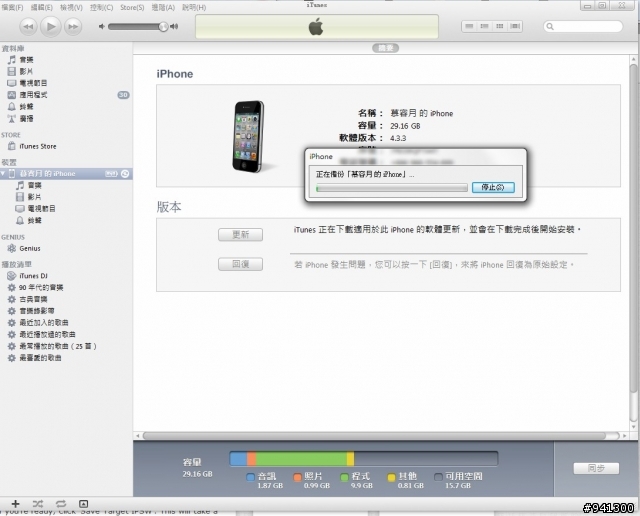Viewport: 640px width, 516px height.
Task: Click the iPhone battery indicator icon
Action: (111, 173)
